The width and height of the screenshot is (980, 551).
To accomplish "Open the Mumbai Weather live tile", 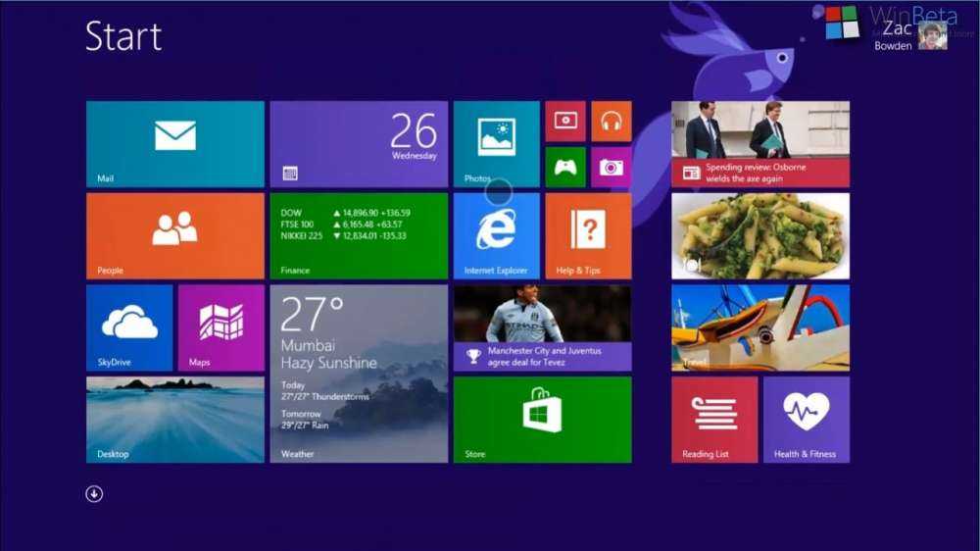I will (x=359, y=374).
